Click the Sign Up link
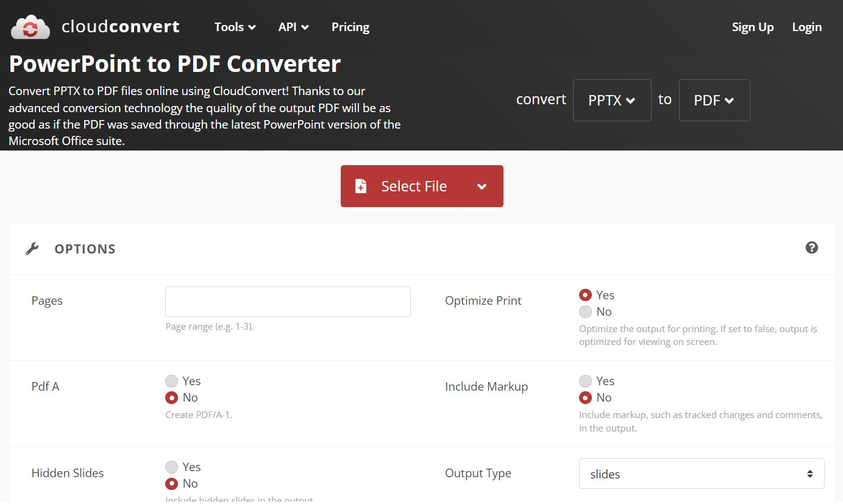The width and height of the screenshot is (843, 504). 753,27
